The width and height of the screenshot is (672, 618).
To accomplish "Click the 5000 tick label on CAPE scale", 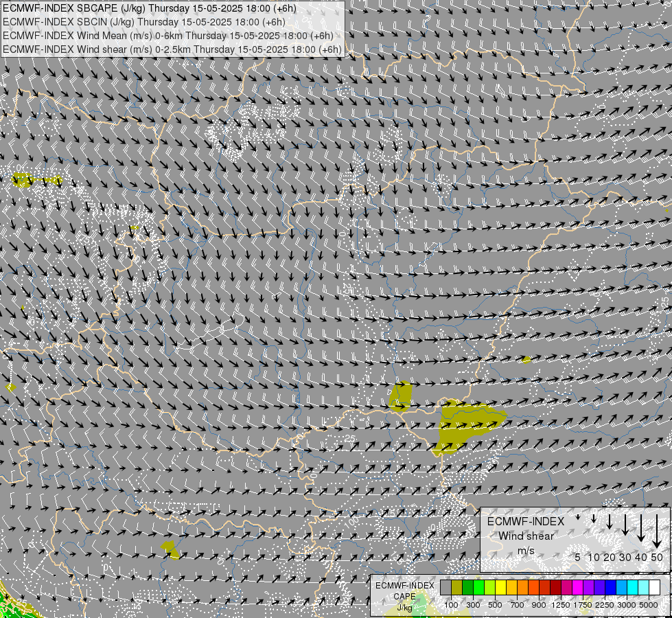I will coord(649,605).
